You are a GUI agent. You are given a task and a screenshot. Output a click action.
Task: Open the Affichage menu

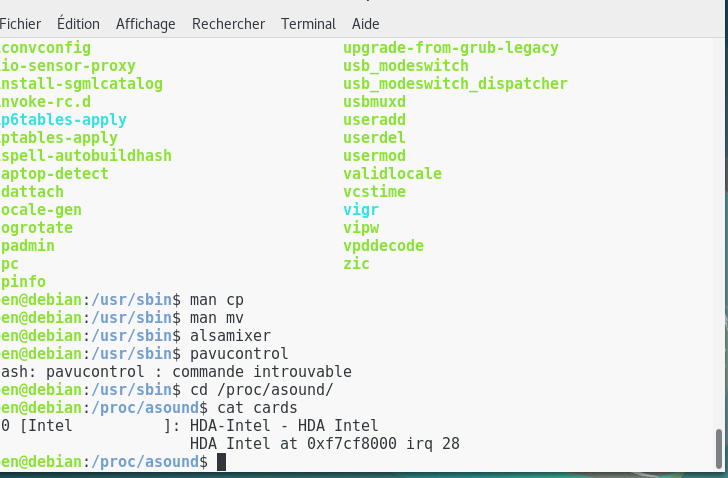click(145, 24)
